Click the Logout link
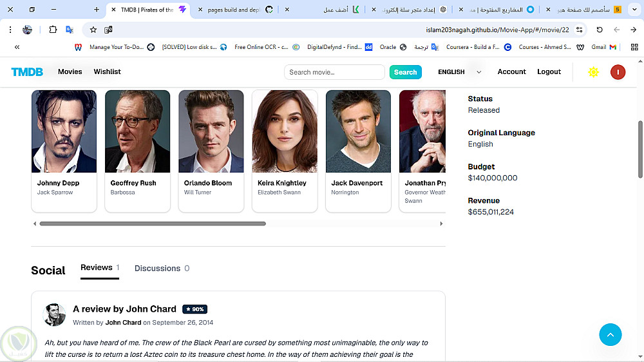This screenshot has width=644, height=362. click(549, 72)
